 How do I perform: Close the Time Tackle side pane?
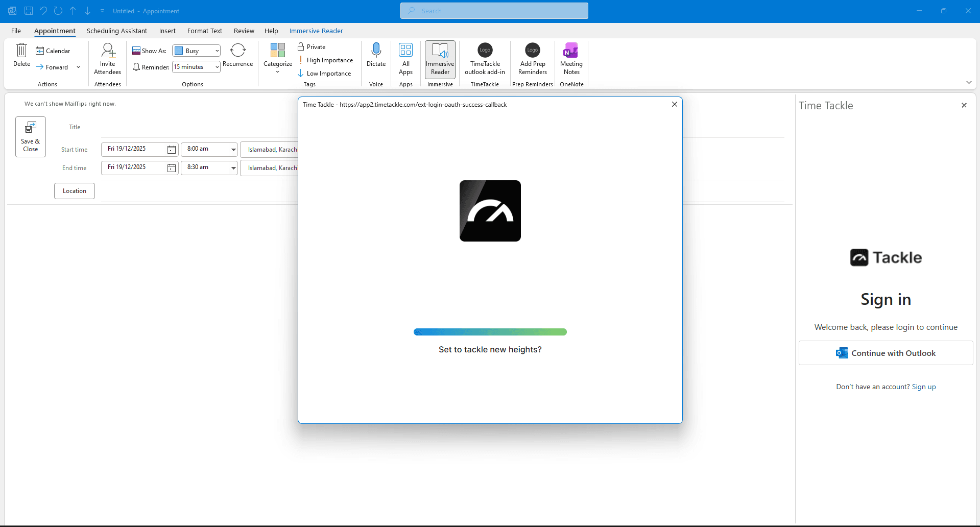(964, 105)
